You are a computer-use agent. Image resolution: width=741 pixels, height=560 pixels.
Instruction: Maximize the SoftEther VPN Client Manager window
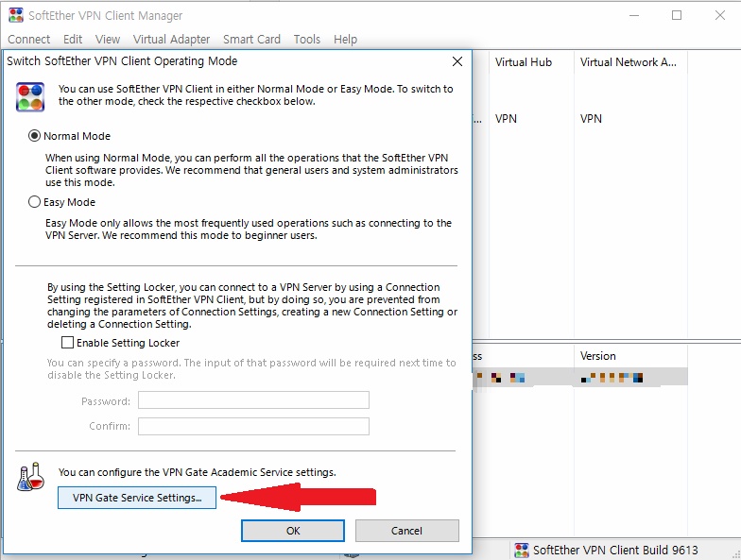(677, 15)
